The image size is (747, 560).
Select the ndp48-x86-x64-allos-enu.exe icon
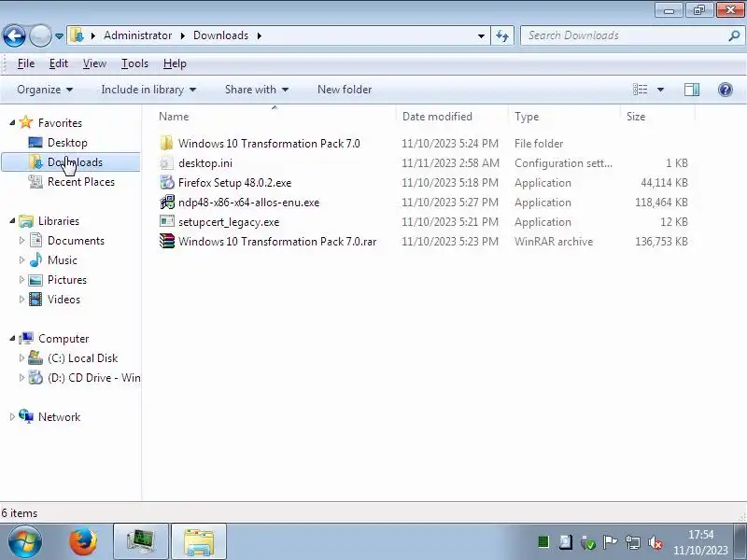pyautogui.click(x=167, y=202)
